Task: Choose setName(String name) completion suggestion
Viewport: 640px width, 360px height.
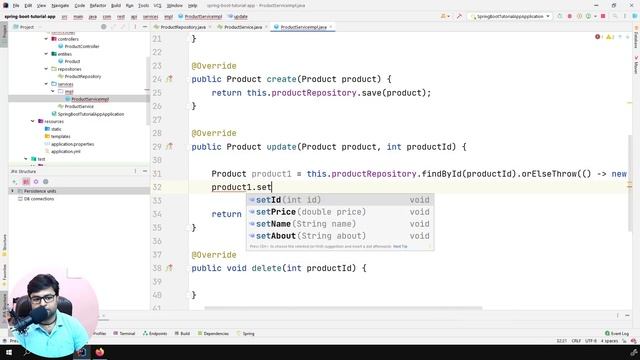Action: point(340,224)
